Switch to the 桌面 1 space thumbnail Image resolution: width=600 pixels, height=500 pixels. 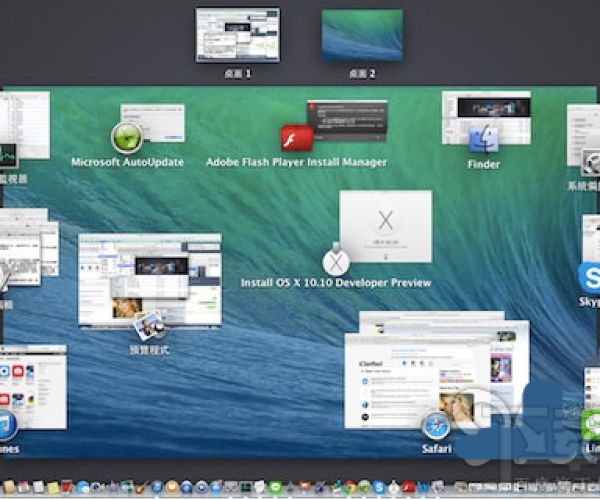(x=238, y=35)
